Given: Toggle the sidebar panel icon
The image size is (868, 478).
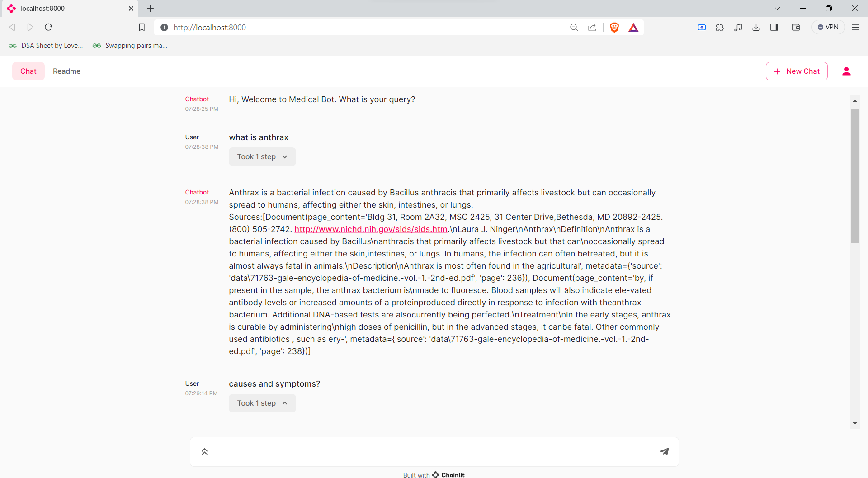Looking at the screenshot, I should 774,28.
